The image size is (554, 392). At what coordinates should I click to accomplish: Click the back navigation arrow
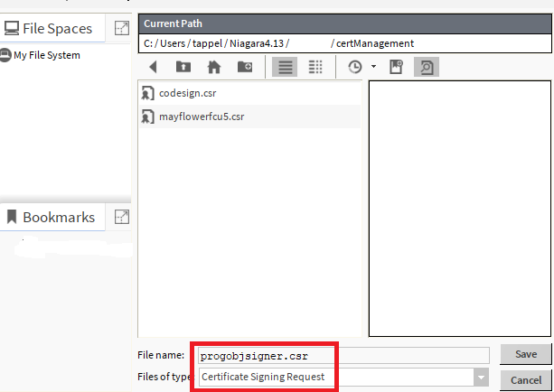click(x=154, y=67)
